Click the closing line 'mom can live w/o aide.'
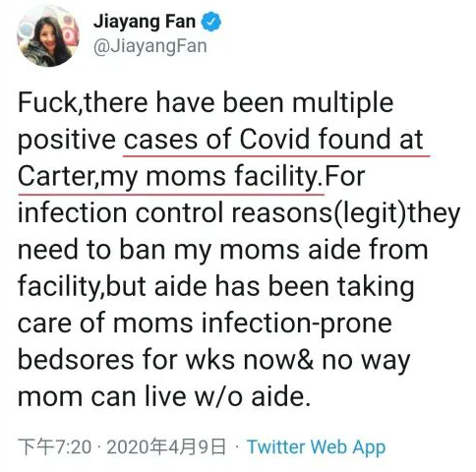This screenshot has height=472, width=476. tap(164, 396)
